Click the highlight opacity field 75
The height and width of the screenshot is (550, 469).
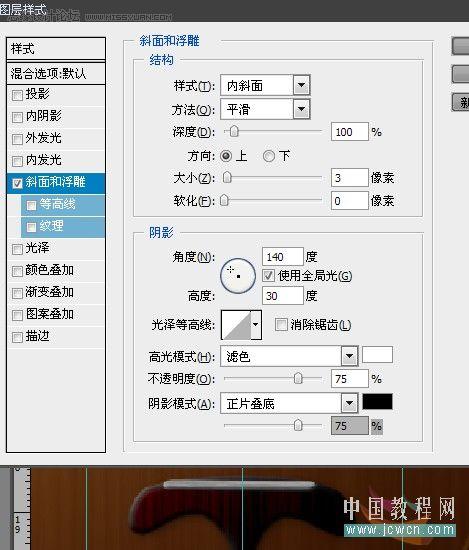tap(350, 378)
